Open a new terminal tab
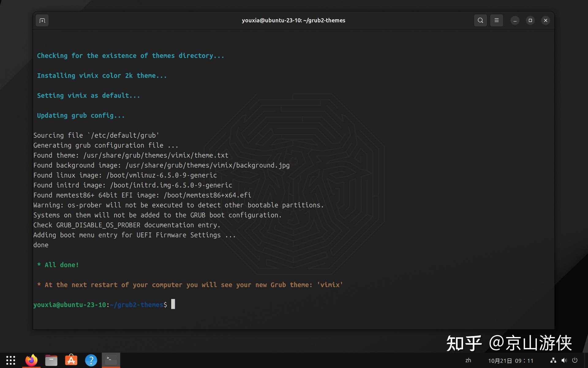The height and width of the screenshot is (368, 588). point(42,20)
